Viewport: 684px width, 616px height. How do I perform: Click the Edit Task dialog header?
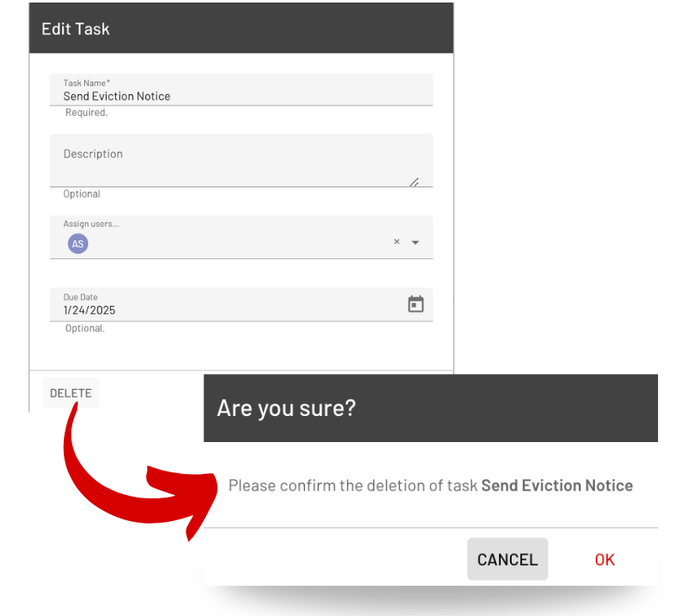point(241,29)
